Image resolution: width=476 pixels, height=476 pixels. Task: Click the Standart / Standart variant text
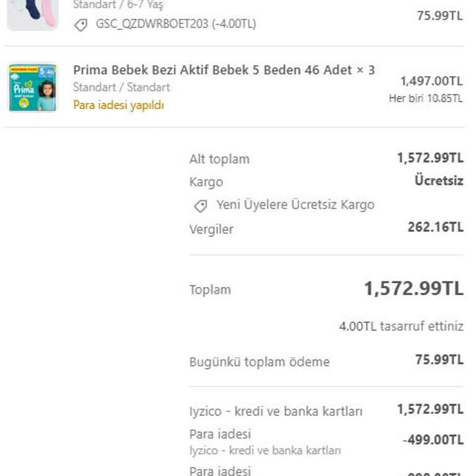[x=121, y=87]
